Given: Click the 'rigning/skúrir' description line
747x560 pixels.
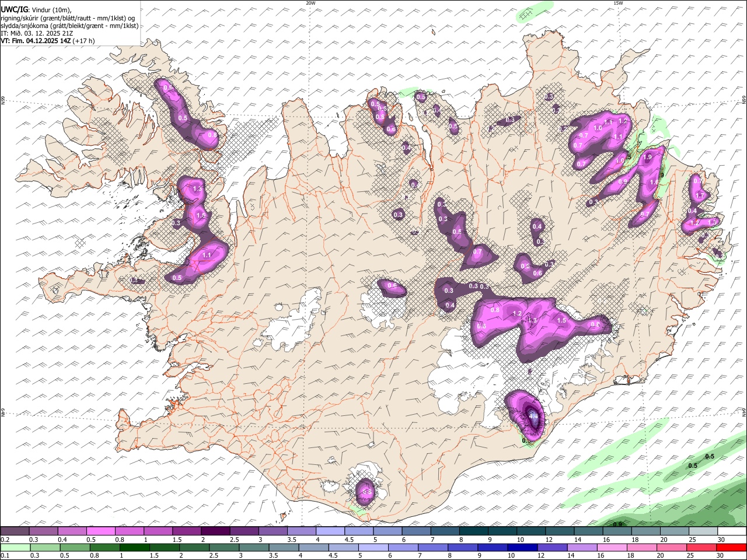Looking at the screenshot, I should tap(67, 18).
